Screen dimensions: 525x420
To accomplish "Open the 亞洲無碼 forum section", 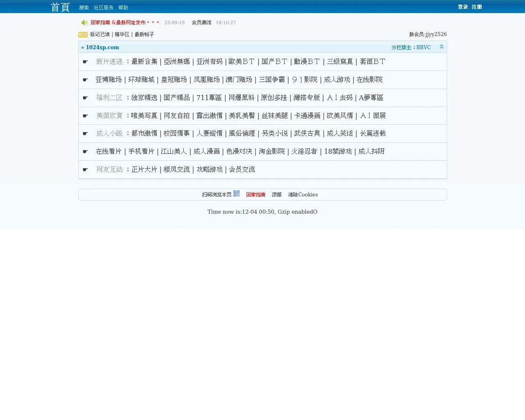I will [x=177, y=62].
